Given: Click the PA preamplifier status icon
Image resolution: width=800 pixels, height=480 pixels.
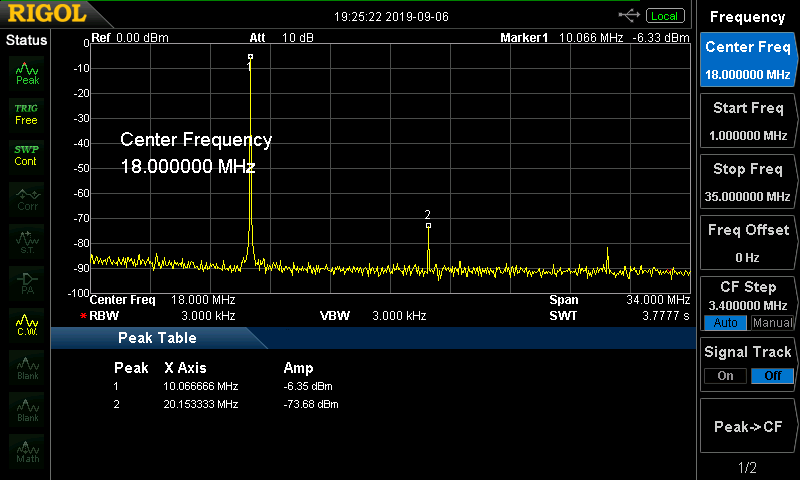Looking at the screenshot, I should click(x=26, y=281).
